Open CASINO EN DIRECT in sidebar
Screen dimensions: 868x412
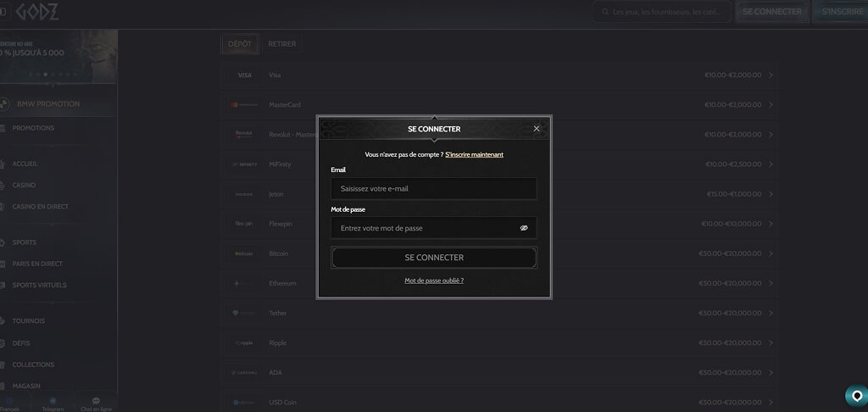click(x=41, y=207)
